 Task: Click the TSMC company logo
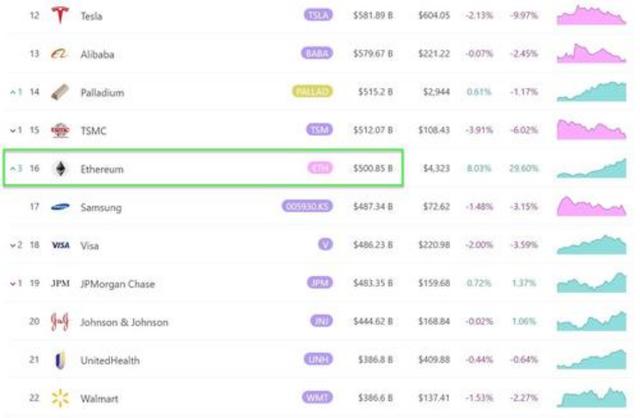60,130
